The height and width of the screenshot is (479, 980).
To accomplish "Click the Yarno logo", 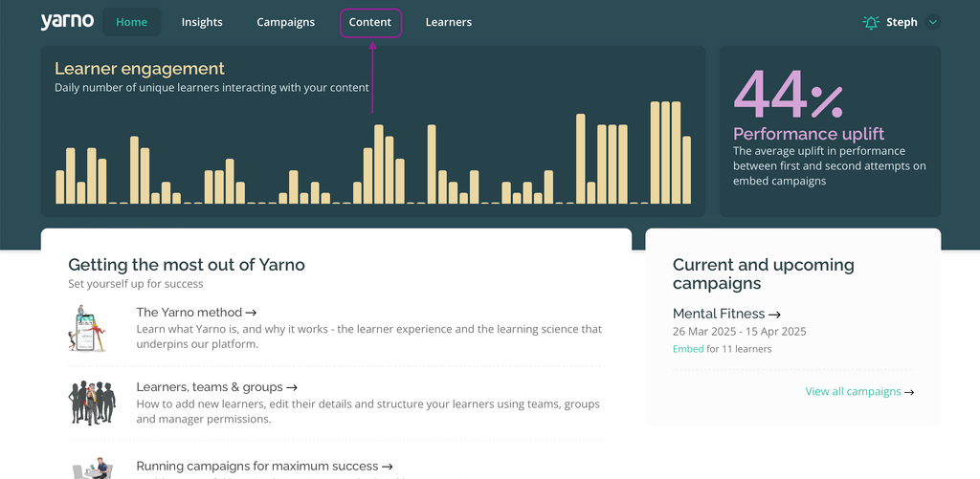I will (67, 21).
